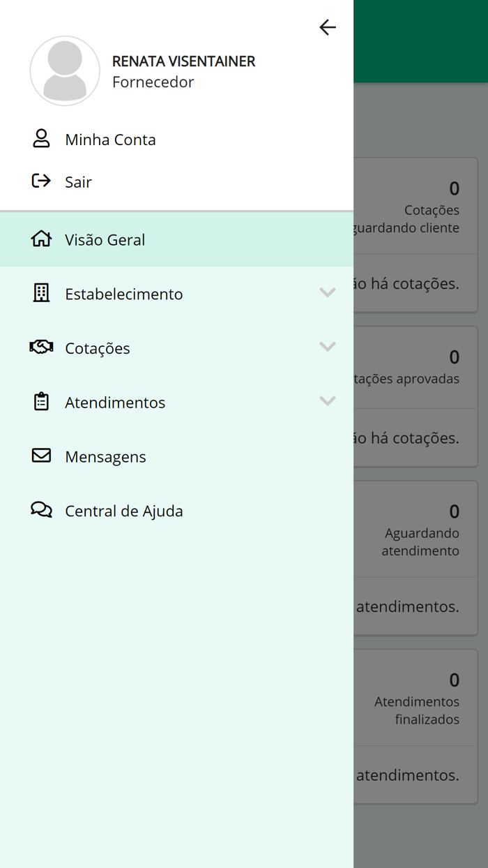Open the Mensagens menu entry
Screen dimensions: 488x868
[x=105, y=457]
